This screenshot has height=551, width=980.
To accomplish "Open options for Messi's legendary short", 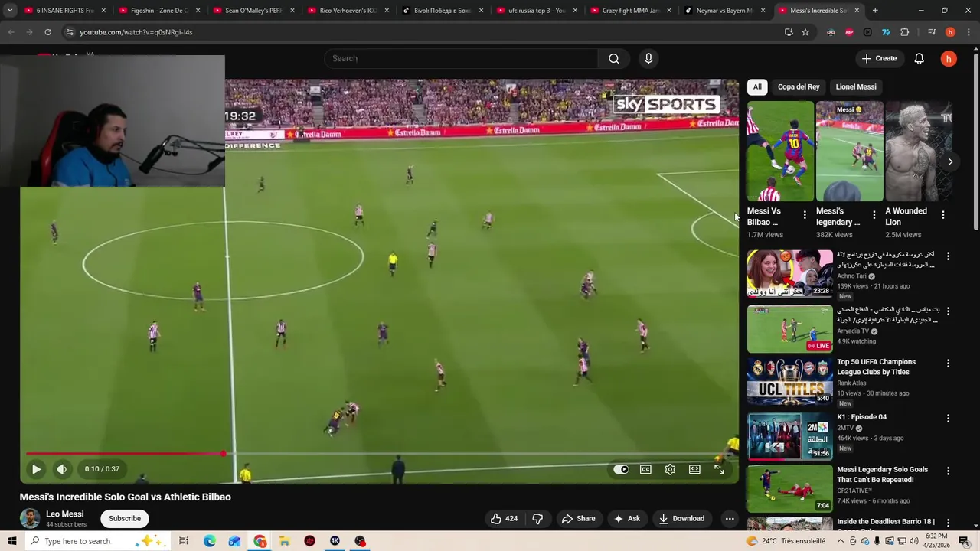I will [874, 215].
